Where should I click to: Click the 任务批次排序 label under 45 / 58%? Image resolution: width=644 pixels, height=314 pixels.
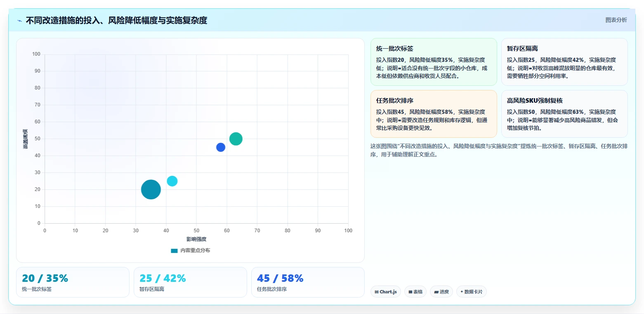coord(272,289)
